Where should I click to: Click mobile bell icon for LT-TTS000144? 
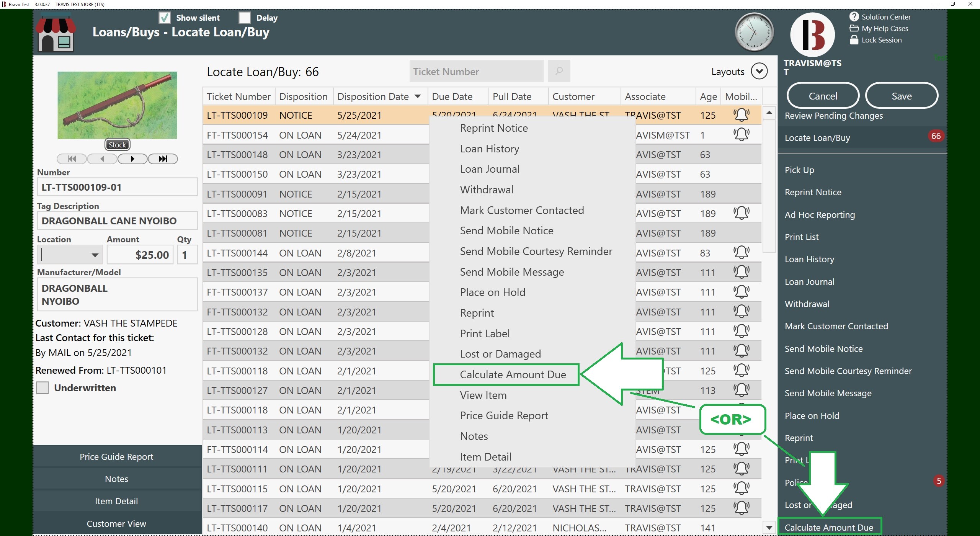[742, 252]
